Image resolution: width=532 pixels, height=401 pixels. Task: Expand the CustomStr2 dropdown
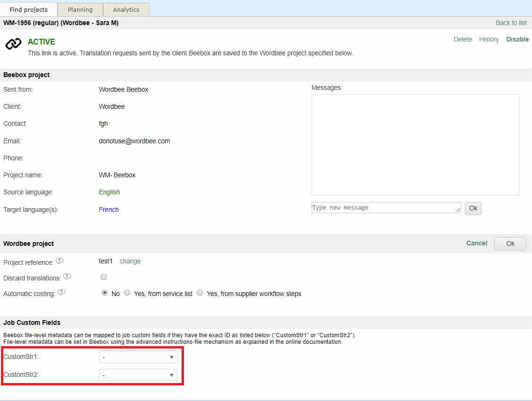[x=138, y=375]
